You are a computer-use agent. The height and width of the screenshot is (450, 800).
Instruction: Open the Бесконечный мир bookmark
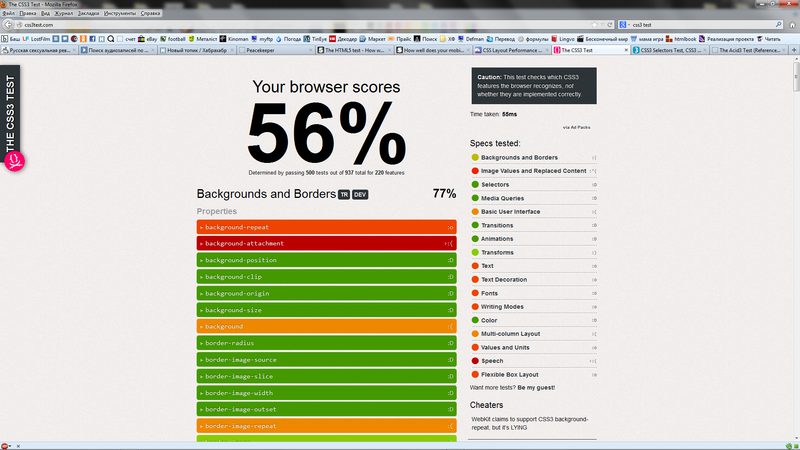pos(603,39)
